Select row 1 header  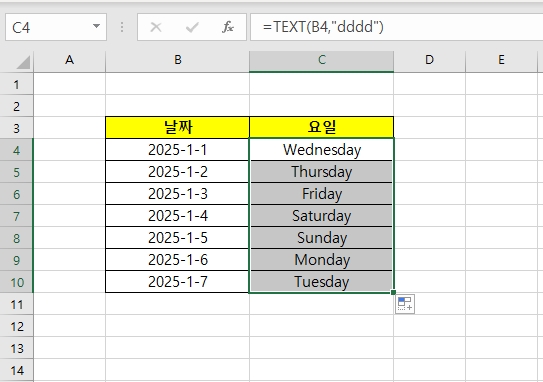tap(17, 84)
